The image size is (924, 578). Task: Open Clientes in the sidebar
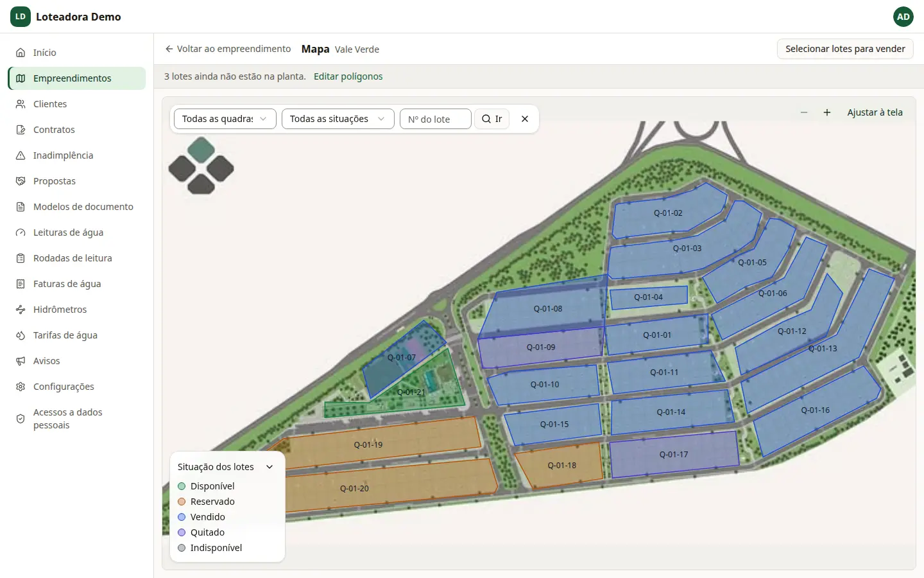(x=77, y=104)
